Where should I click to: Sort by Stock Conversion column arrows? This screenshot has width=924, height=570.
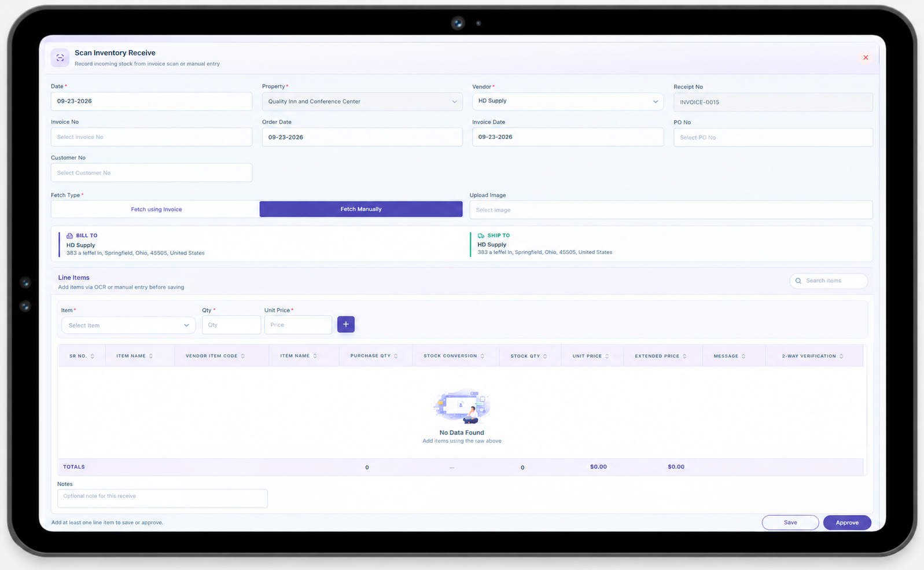pos(483,356)
